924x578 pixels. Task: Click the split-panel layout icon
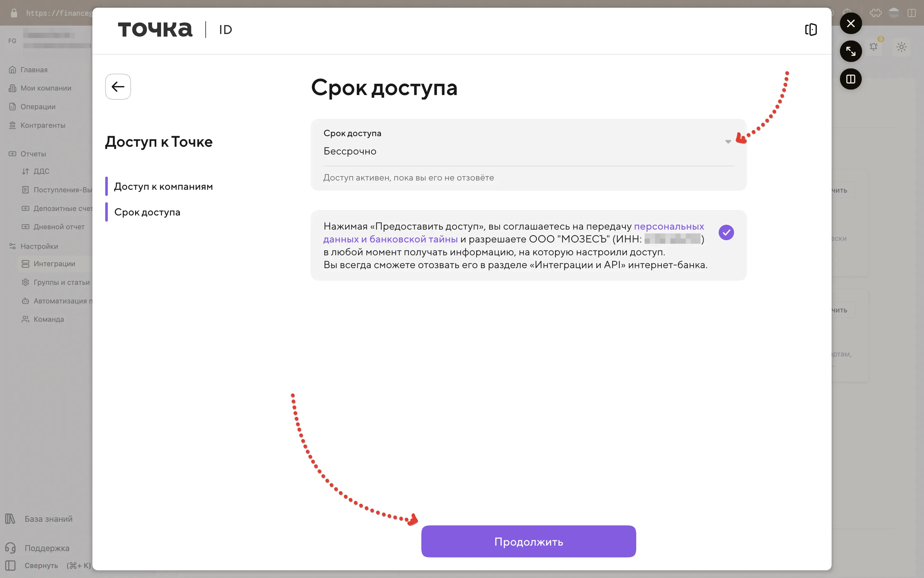tap(851, 79)
